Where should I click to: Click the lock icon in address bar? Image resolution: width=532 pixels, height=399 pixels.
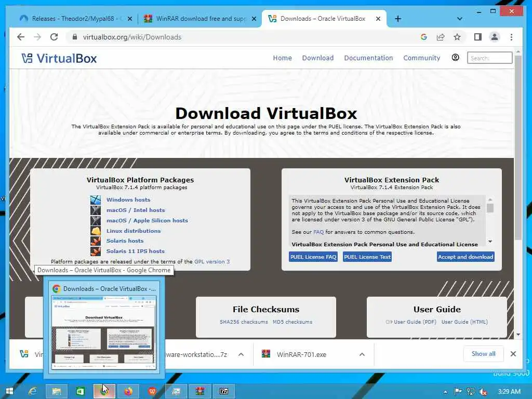click(75, 37)
